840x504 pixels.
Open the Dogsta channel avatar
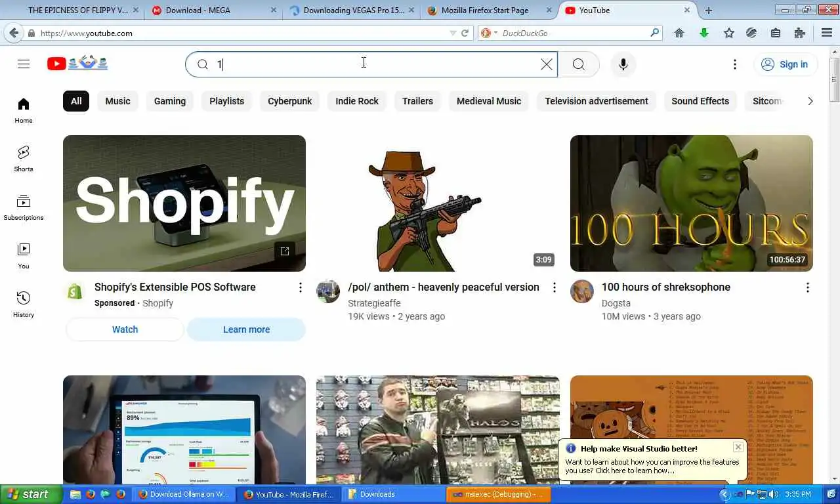(582, 291)
